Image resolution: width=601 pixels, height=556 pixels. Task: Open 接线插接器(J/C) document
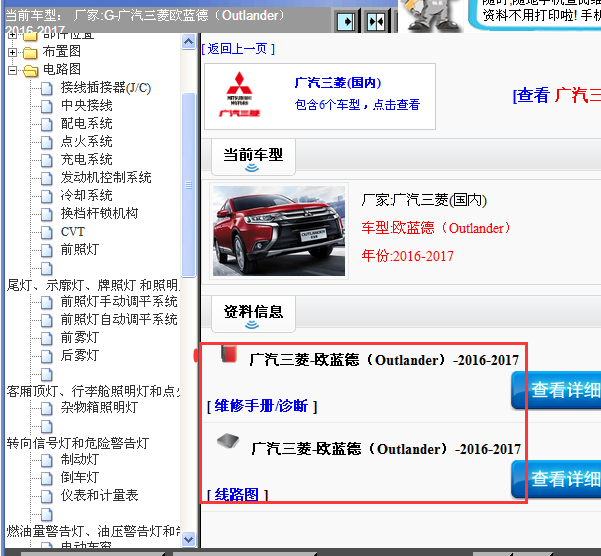(106, 88)
